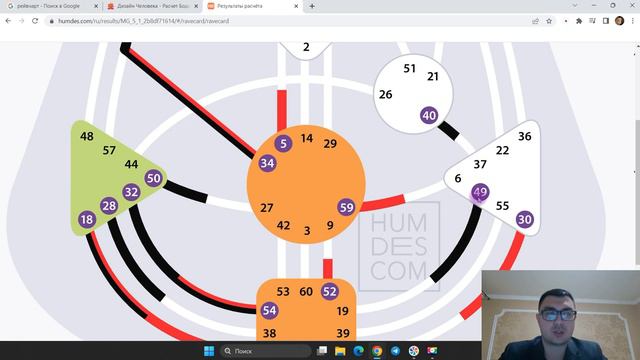
Task: Click the share page icon in address bar
Action: click(535, 21)
